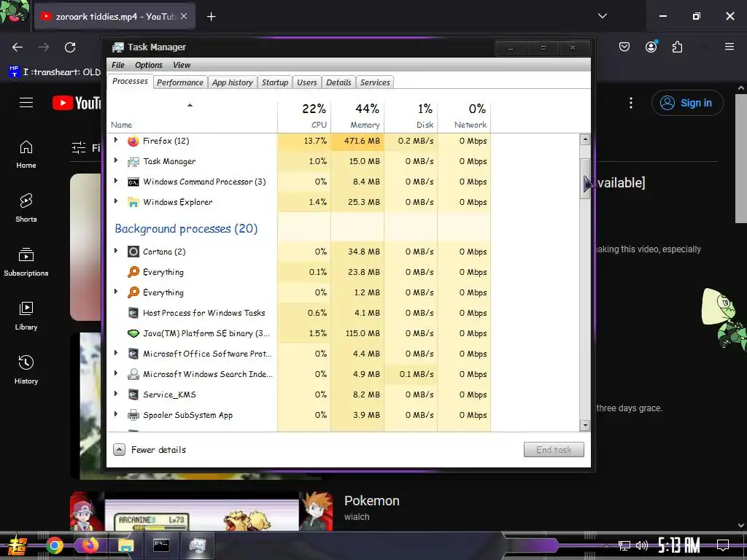
Task: Sort processes by Network column header
Action: 465,116
